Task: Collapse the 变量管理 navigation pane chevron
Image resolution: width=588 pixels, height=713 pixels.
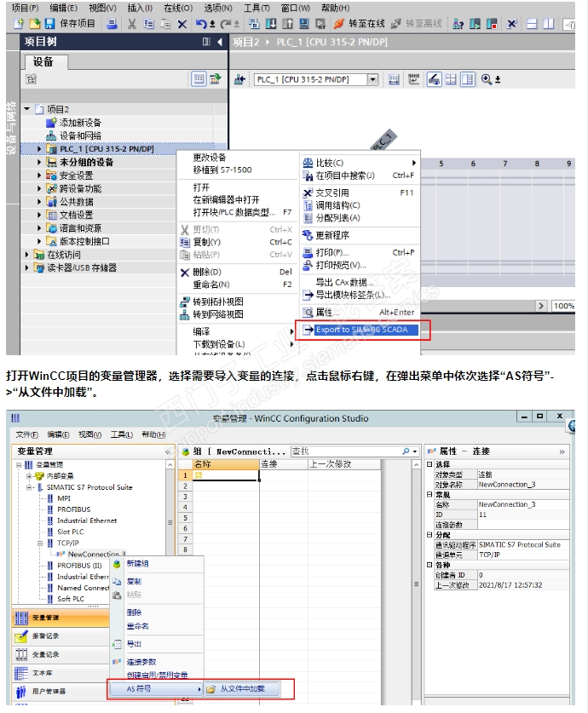Action: pos(168,451)
